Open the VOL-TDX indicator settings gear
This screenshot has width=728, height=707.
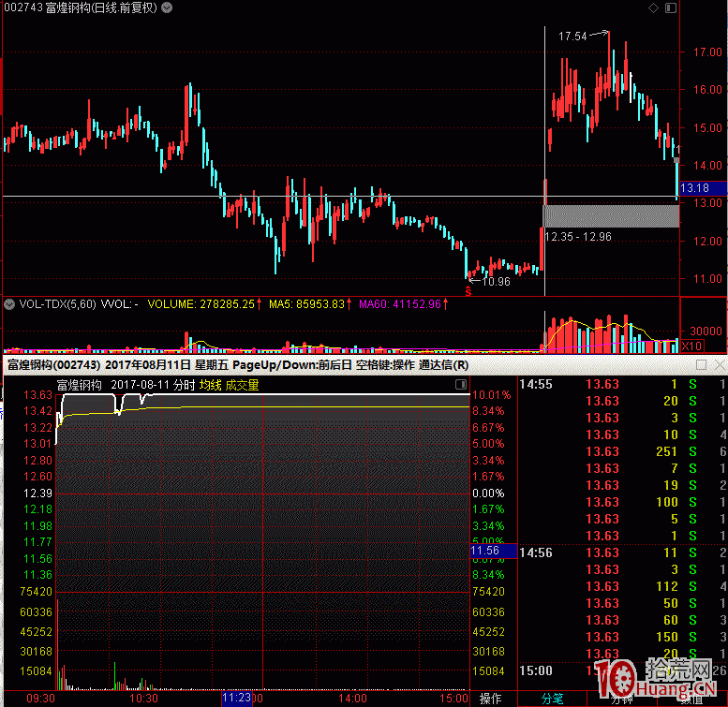click(x=9, y=304)
